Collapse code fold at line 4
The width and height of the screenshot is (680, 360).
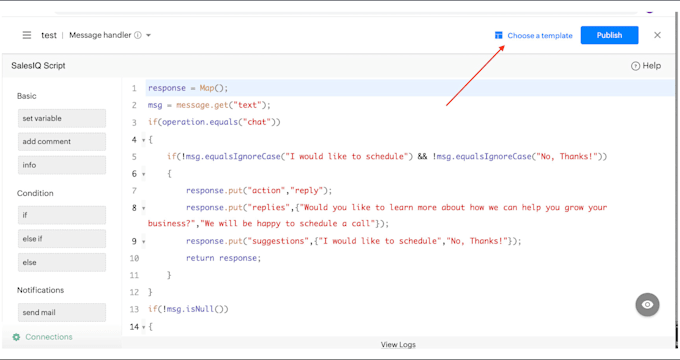click(x=144, y=140)
